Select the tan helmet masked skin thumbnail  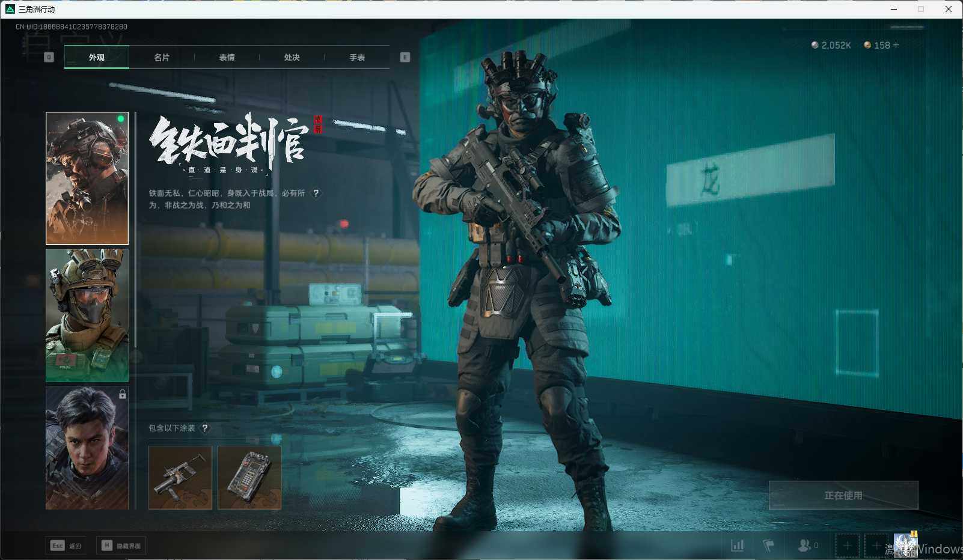coord(87,315)
